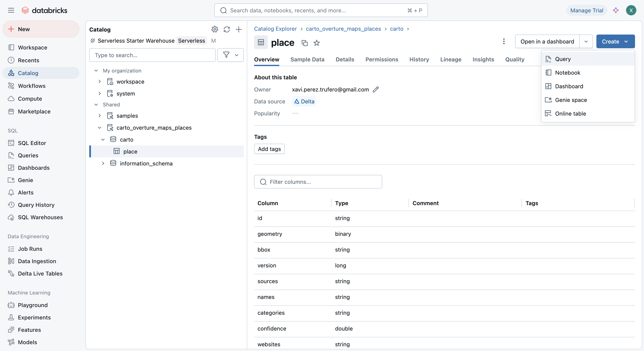The image size is (644, 351).
Task: Click the Add tags button
Action: 269,149
